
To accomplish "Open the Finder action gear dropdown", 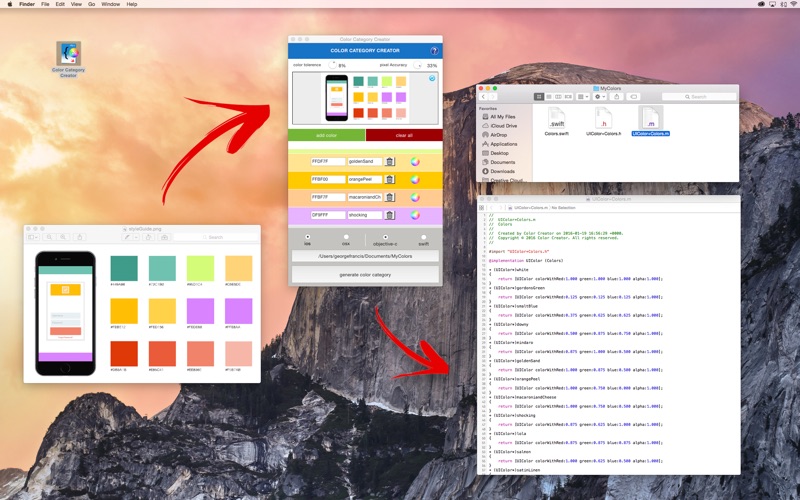I will 599,96.
